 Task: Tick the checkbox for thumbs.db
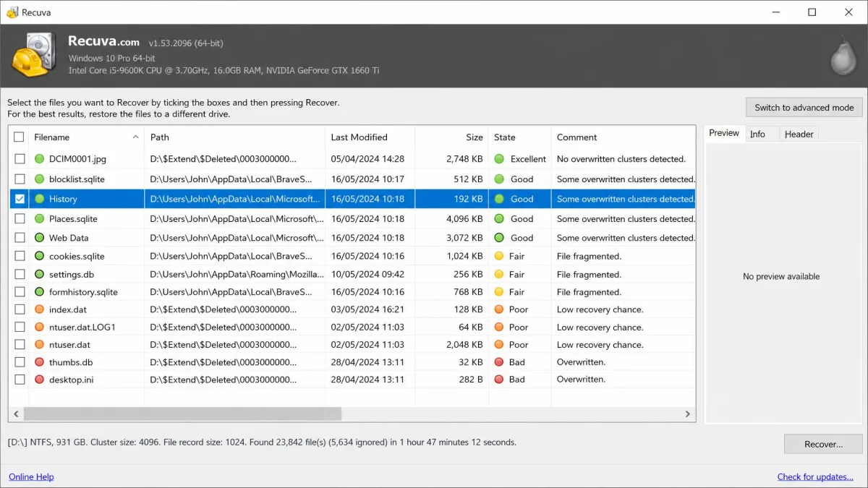click(x=20, y=362)
